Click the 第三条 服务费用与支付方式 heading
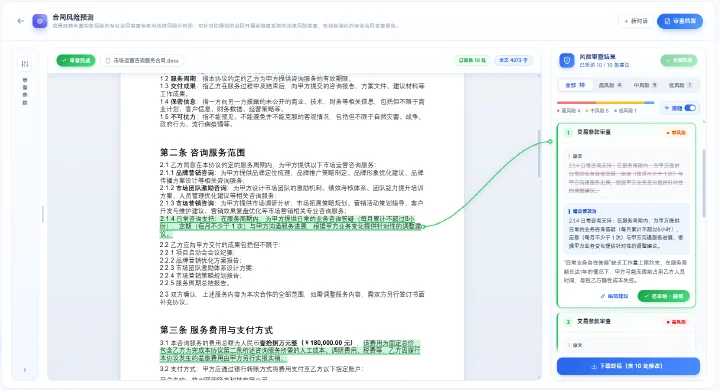Screen dimensions: 720x391 click(x=216, y=330)
